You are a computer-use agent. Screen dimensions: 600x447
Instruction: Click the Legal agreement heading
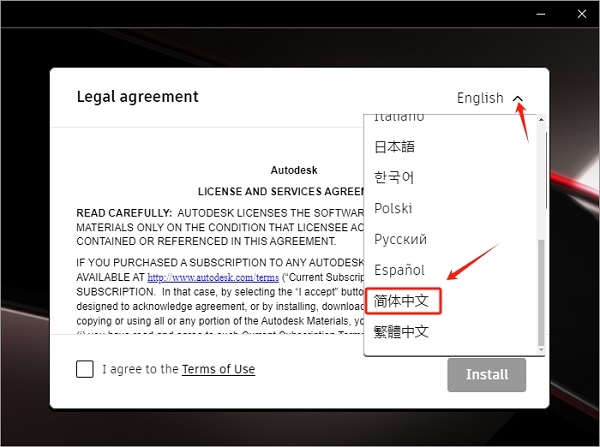(137, 97)
